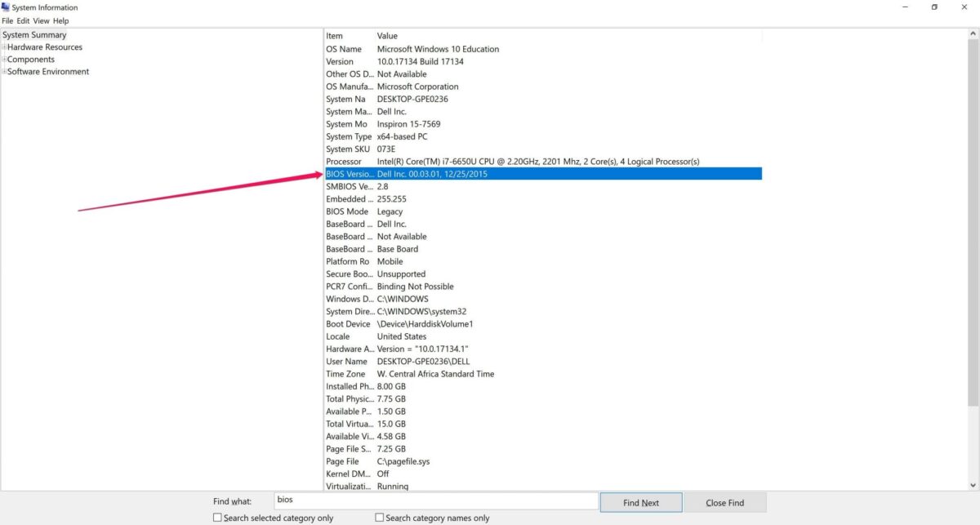Select the OS Manufacturer Microsoft Corporation row
The height and width of the screenshot is (525, 980).
click(543, 87)
